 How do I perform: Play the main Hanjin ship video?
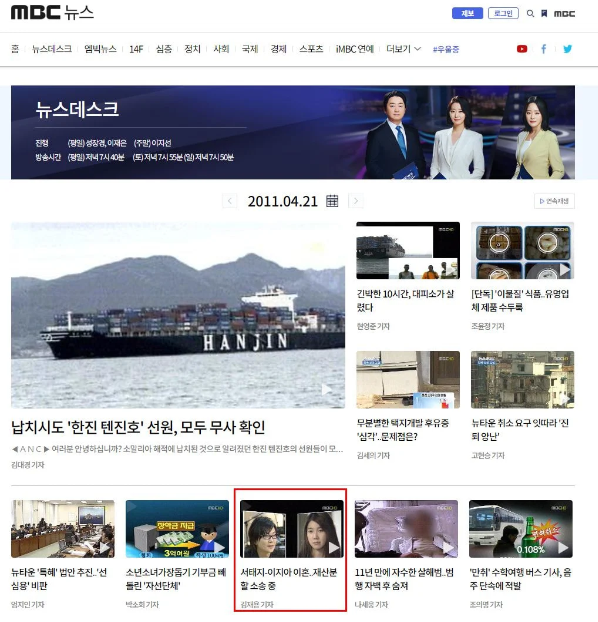pyautogui.click(x=178, y=315)
